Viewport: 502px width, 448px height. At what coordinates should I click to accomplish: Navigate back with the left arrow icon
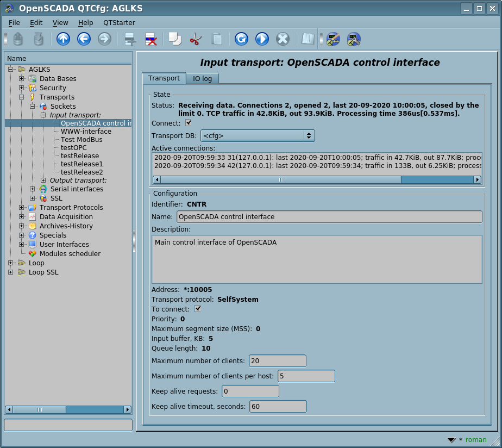click(84, 39)
